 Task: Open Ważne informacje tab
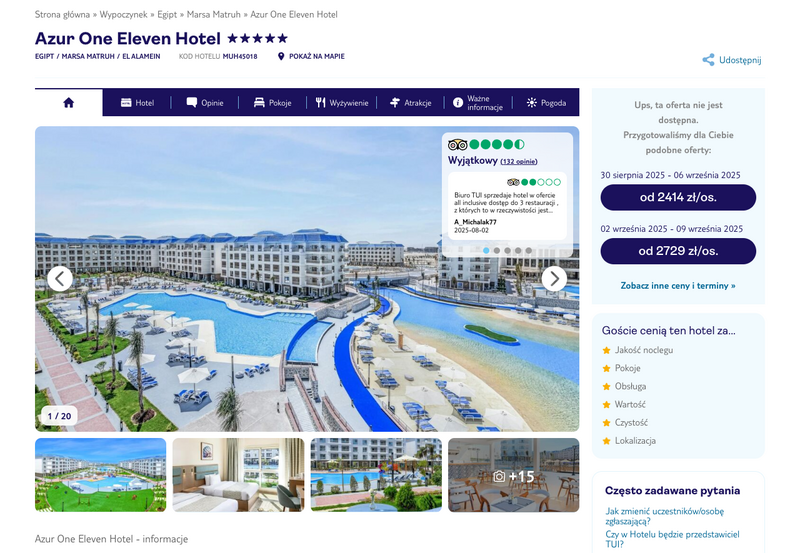478,103
